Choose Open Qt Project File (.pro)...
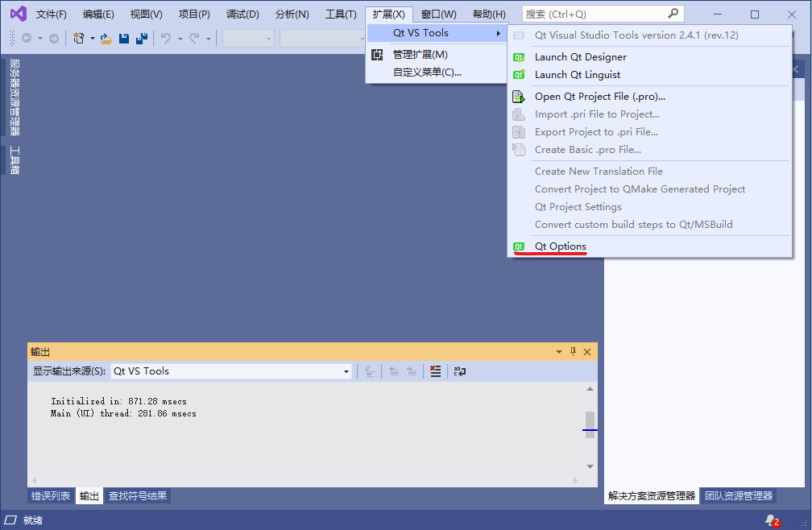Screen dimensions: 812x530 650,97
